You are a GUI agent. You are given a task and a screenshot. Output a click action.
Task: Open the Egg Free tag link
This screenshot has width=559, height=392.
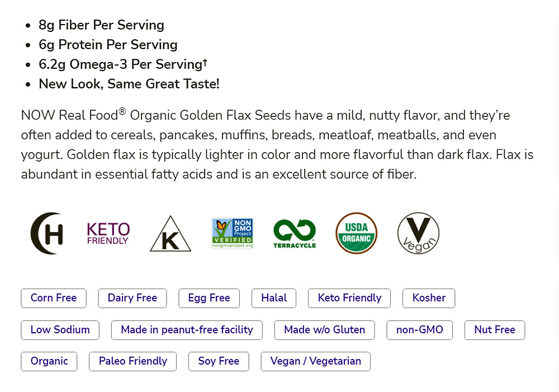click(209, 298)
